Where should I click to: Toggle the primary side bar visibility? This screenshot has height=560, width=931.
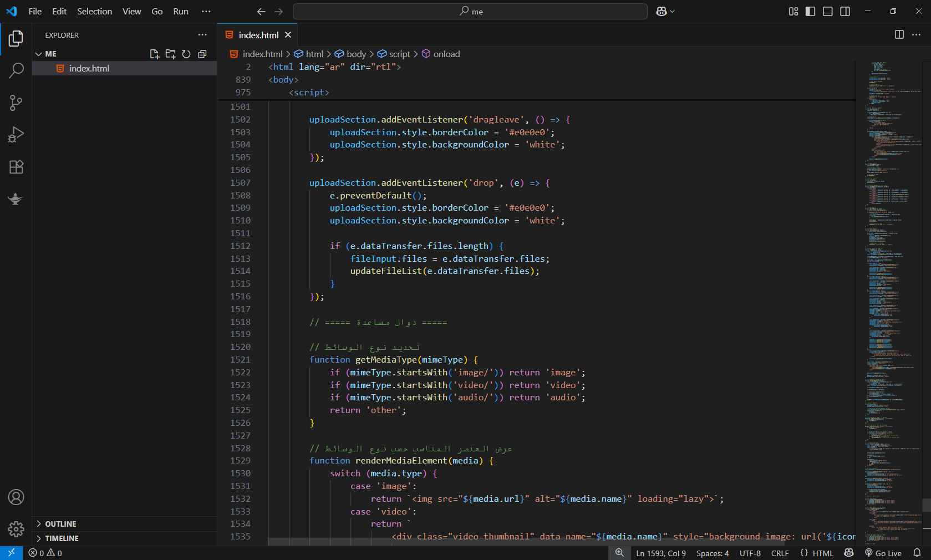(810, 11)
